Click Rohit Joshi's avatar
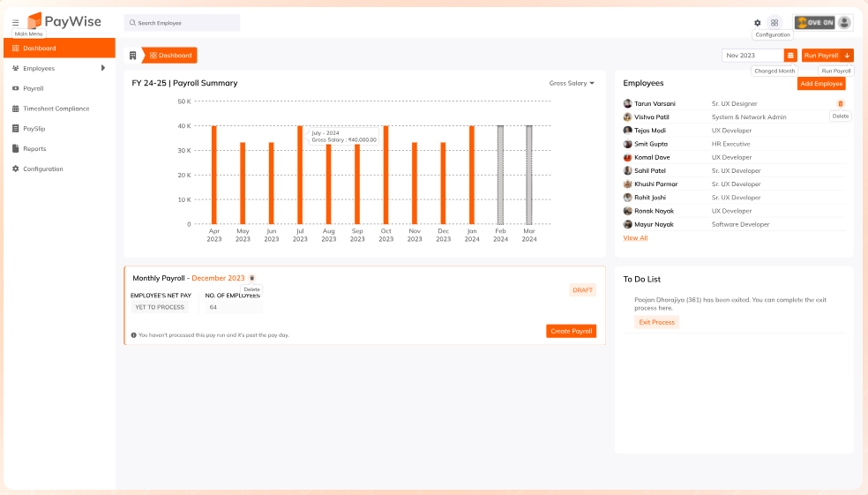 [627, 197]
